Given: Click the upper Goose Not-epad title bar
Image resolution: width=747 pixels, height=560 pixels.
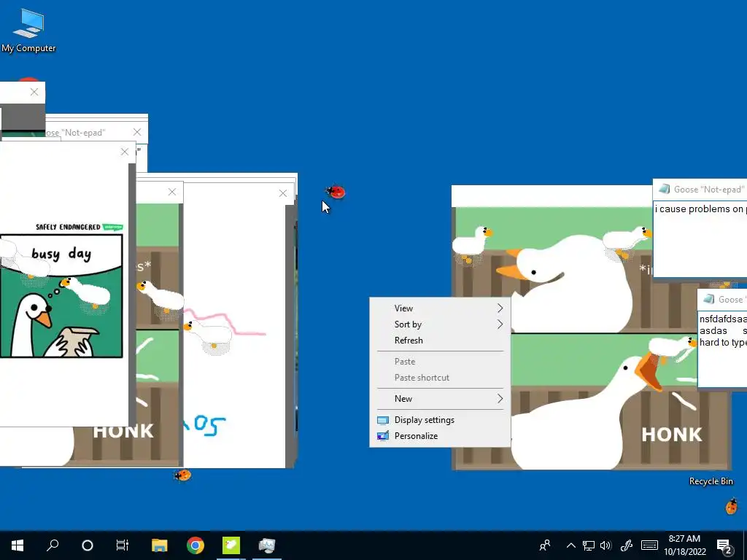Looking at the screenshot, I should (700, 190).
